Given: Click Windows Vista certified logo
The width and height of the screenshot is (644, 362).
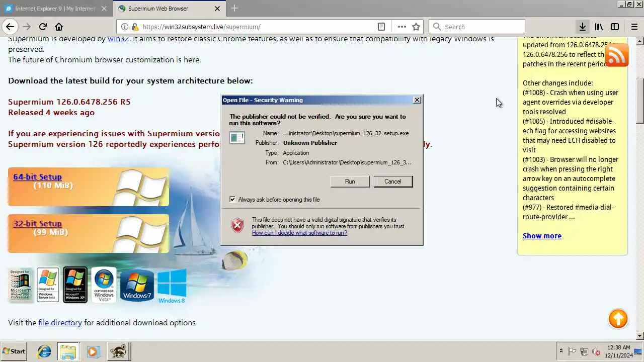Looking at the screenshot, I should (x=104, y=285).
